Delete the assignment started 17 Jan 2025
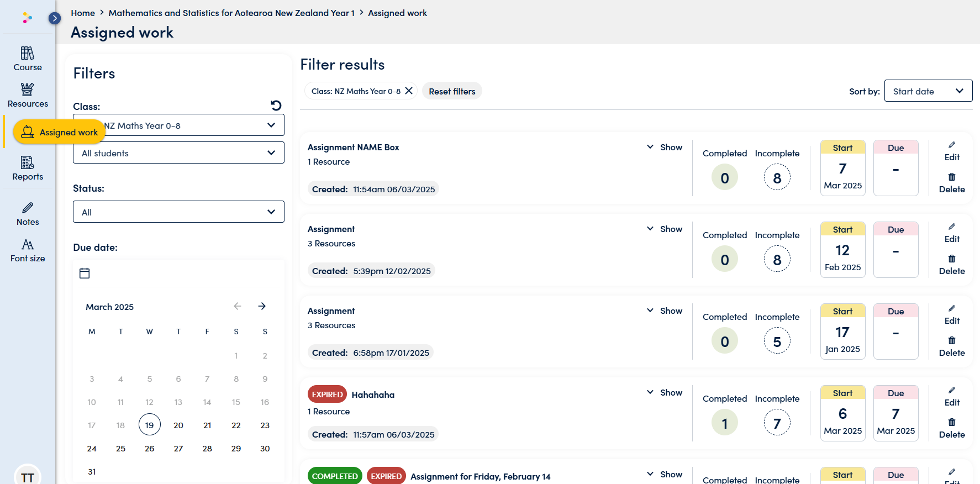 coord(952,346)
